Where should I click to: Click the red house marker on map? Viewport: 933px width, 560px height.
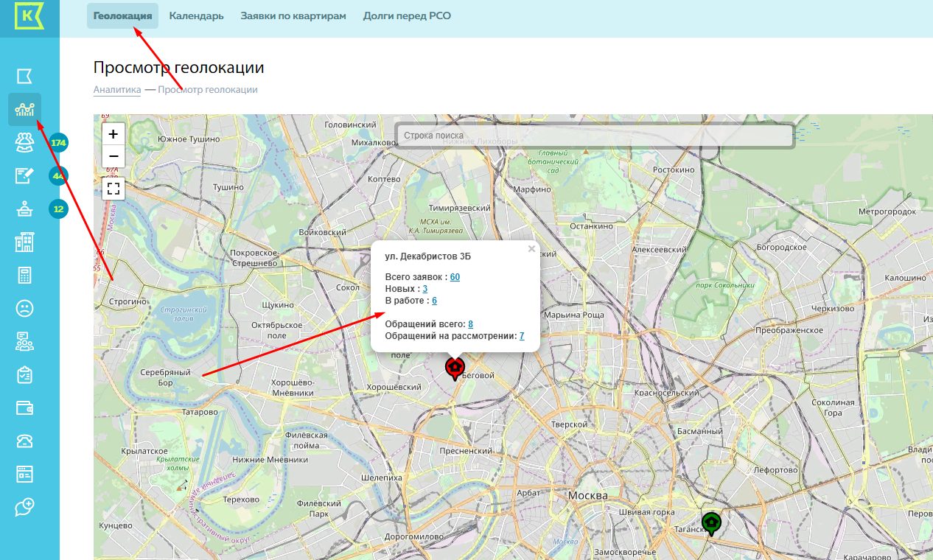click(x=455, y=367)
